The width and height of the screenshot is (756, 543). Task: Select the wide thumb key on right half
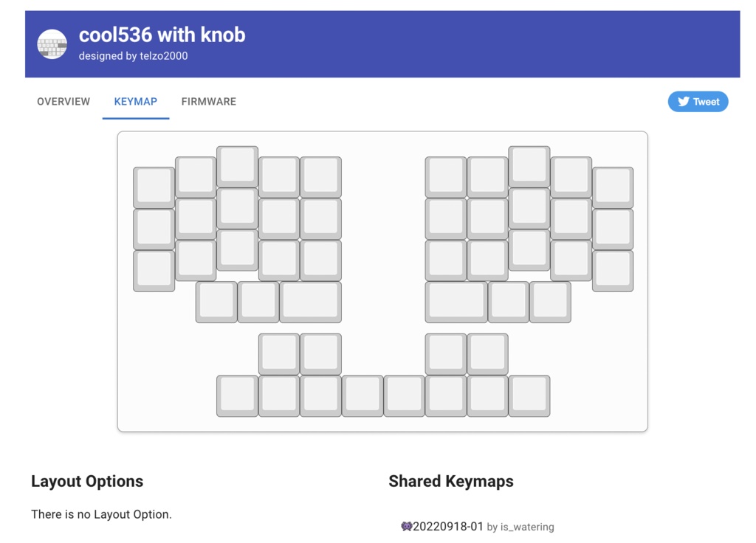456,301
